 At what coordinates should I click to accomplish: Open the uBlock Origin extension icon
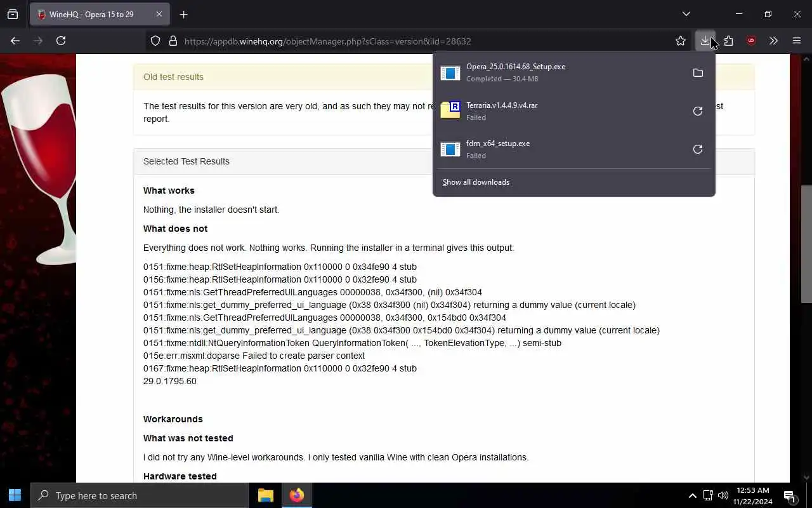tap(751, 41)
